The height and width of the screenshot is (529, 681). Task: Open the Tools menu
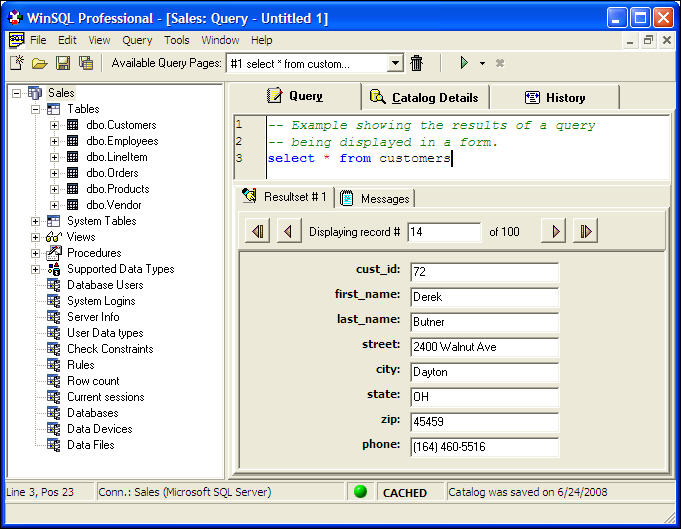177,40
